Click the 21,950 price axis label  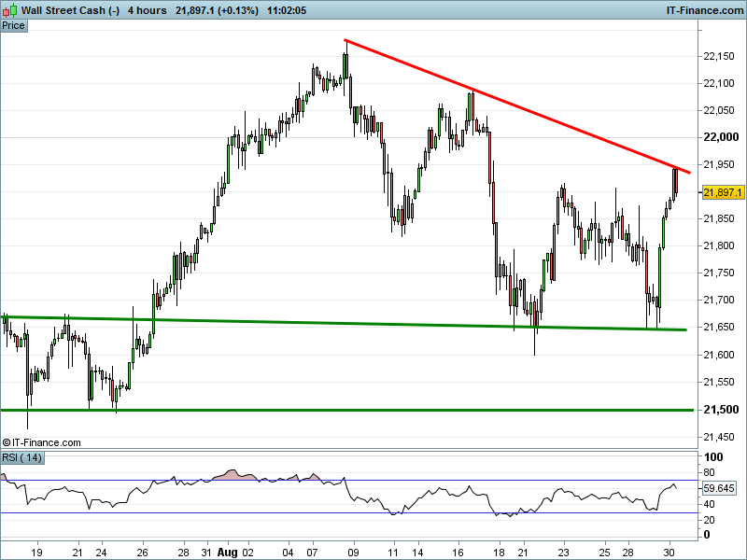pos(719,165)
